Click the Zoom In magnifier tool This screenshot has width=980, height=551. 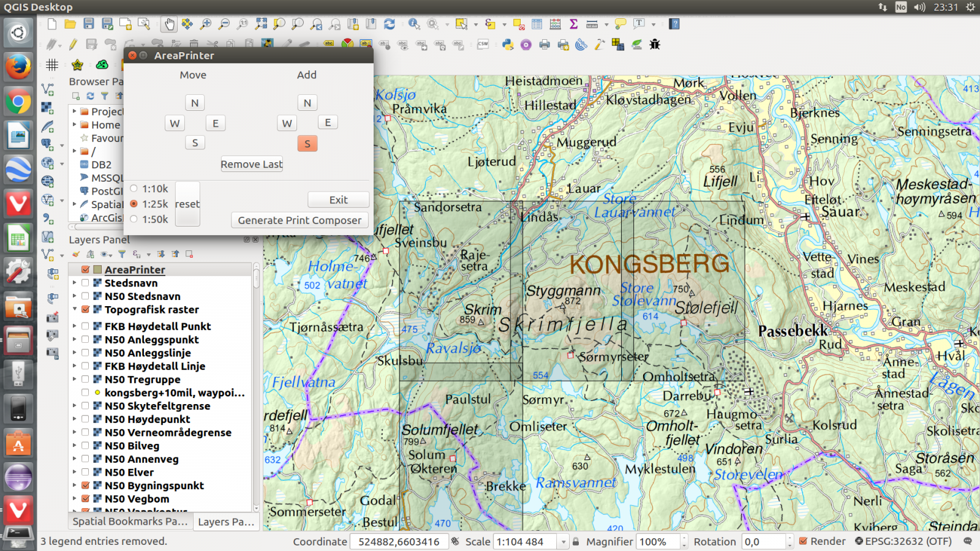pyautogui.click(x=206, y=24)
